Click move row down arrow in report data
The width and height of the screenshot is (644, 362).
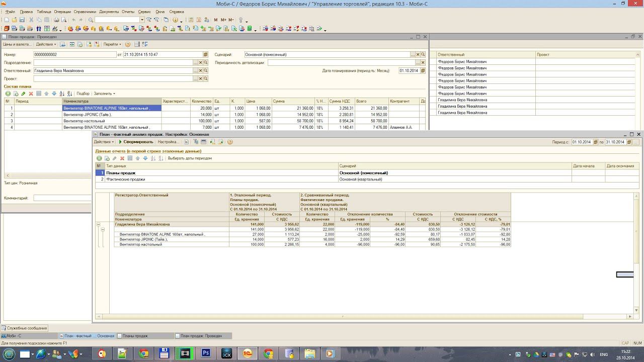pyautogui.click(x=145, y=158)
